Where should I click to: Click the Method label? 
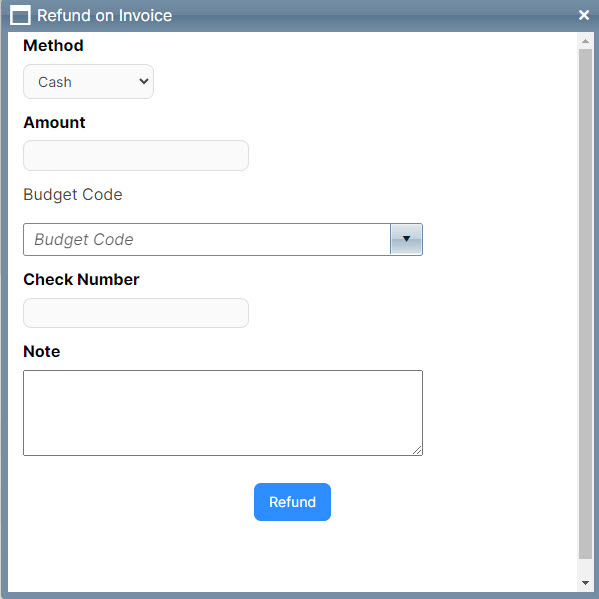point(53,45)
